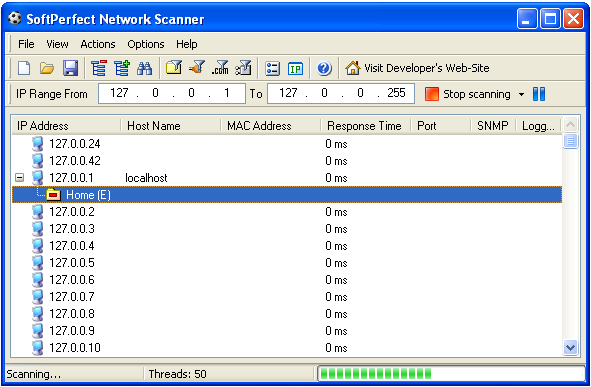Maximize the SoftPerfect Network Scanner window
This screenshot has width=591, height=387.
click(550, 18)
